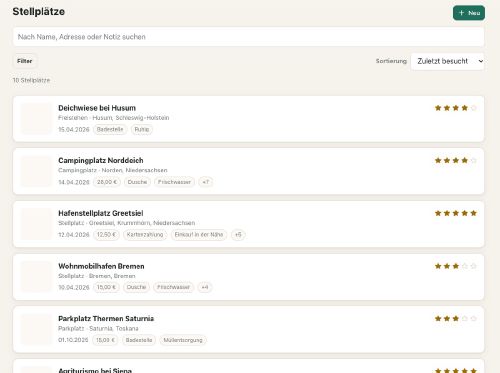Click the Campingplatz Norddeich thumbnail image
Image resolution: width=500 pixels, height=373 pixels.
coord(36,171)
